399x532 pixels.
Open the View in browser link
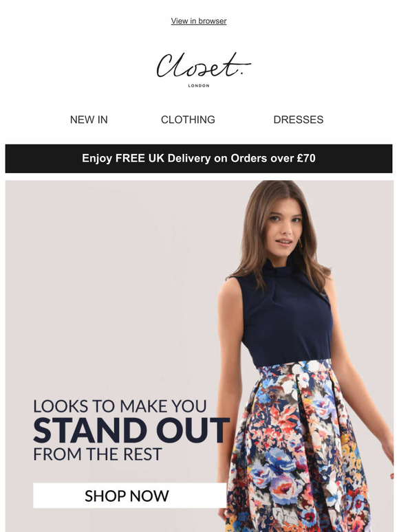[x=199, y=21]
